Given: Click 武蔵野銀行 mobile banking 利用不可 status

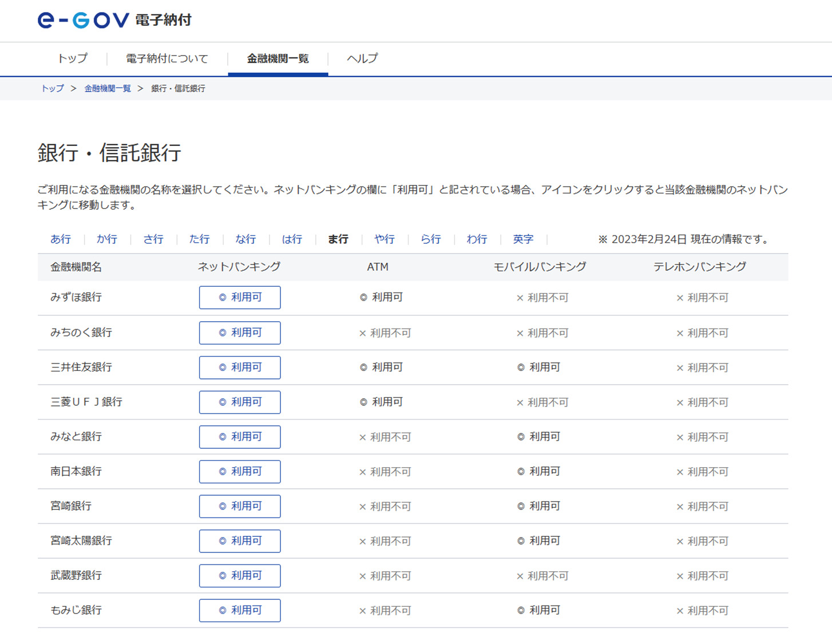Looking at the screenshot, I should click(542, 576).
